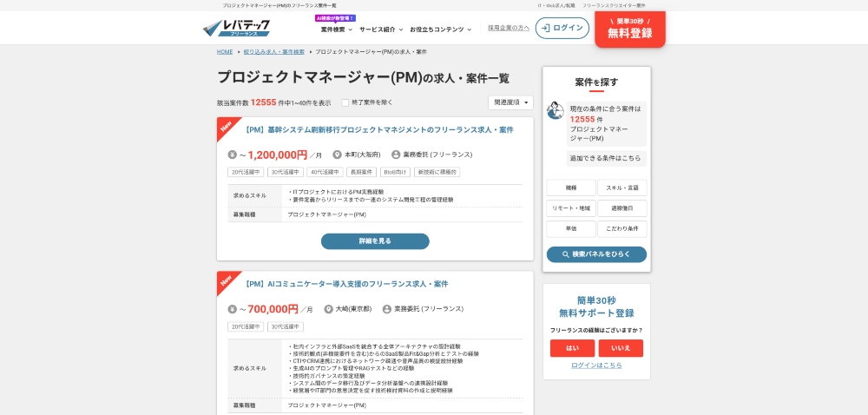Image resolution: width=868 pixels, height=415 pixels.
Task: Click the location pin icon beside 本町(大阪府)
Action: 337,155
